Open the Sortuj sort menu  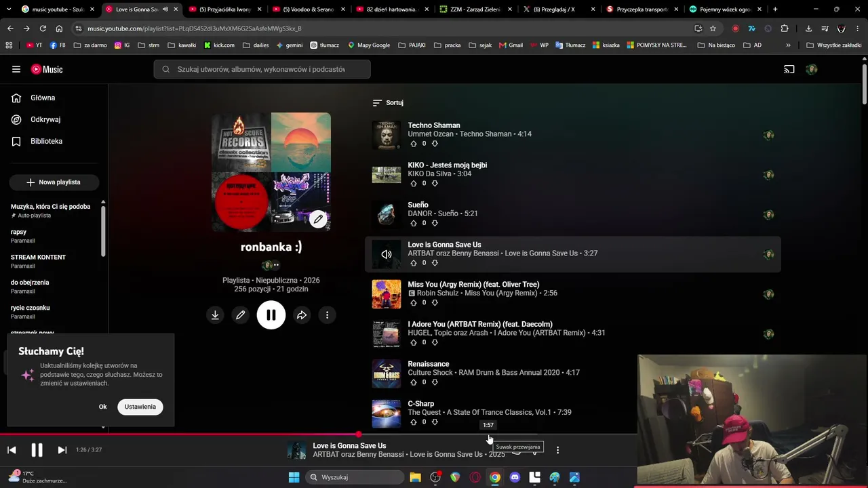tap(388, 103)
